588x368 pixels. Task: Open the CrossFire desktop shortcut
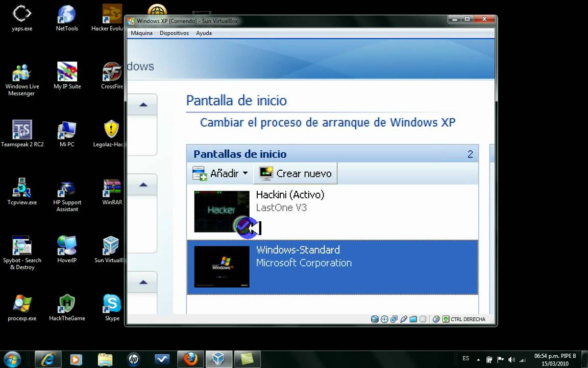pyautogui.click(x=112, y=76)
